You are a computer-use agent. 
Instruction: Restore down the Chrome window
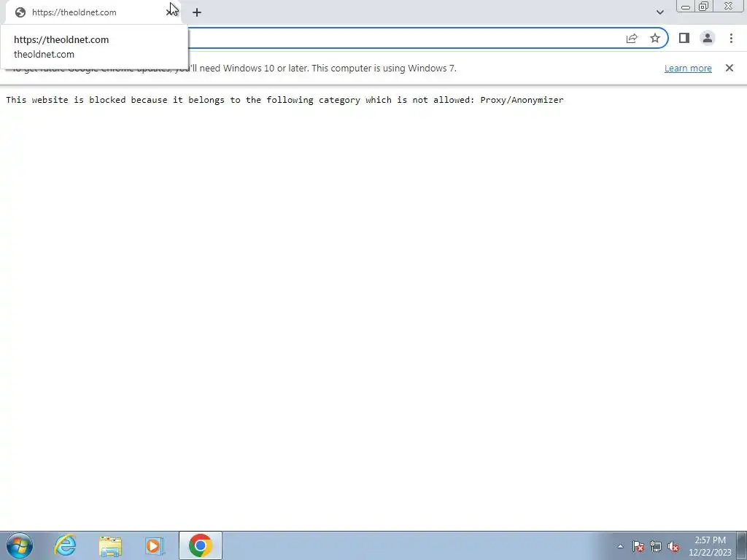tap(704, 6)
